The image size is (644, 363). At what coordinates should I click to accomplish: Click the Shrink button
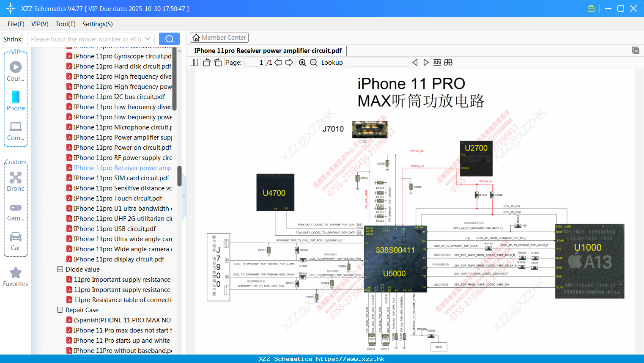[12, 39]
